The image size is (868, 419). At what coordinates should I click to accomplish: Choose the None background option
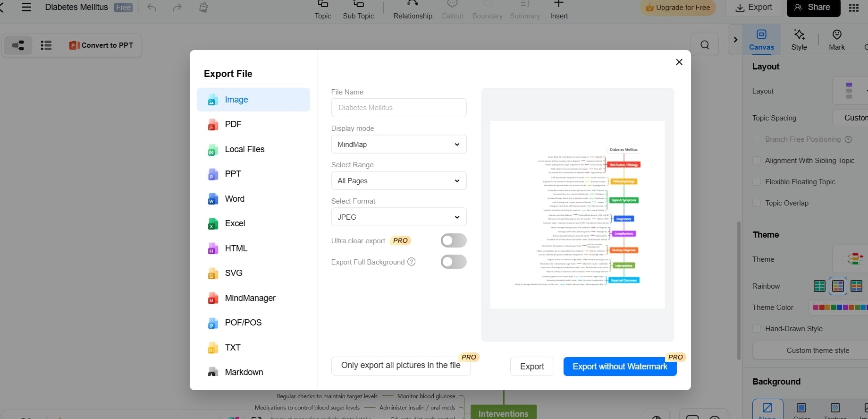point(767,409)
